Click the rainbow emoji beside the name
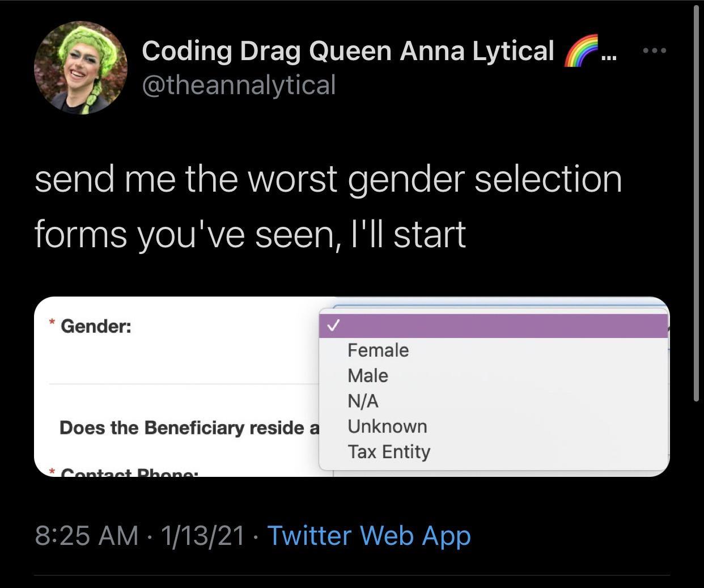Image resolution: width=704 pixels, height=588 pixels. coord(582,51)
